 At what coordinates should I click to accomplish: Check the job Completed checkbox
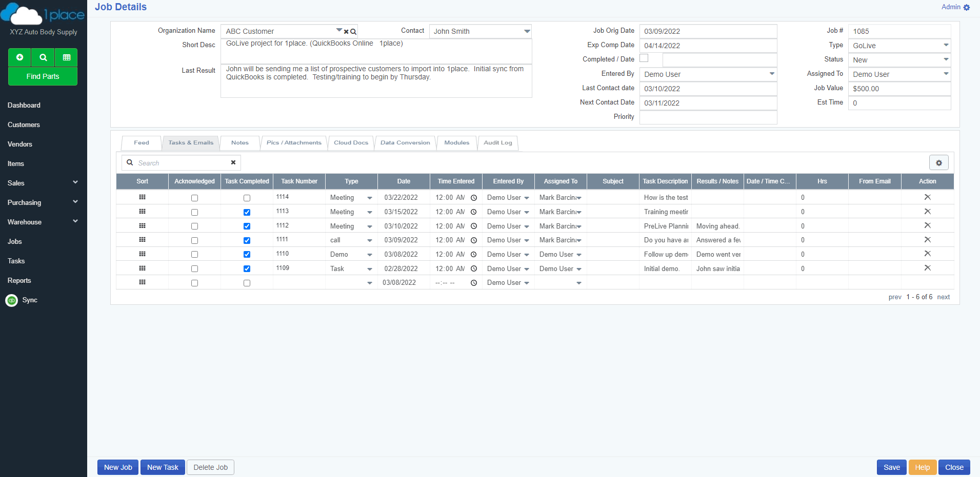(x=644, y=58)
